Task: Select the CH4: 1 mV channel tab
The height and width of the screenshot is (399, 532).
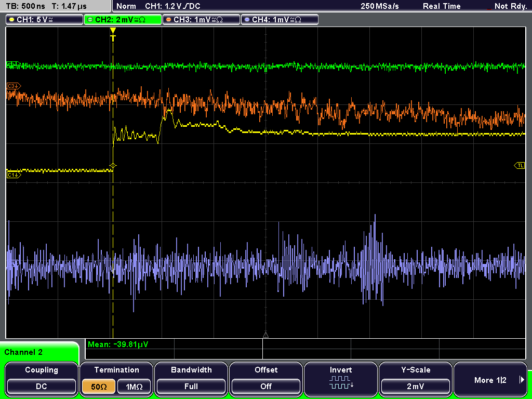Action: tap(280, 20)
